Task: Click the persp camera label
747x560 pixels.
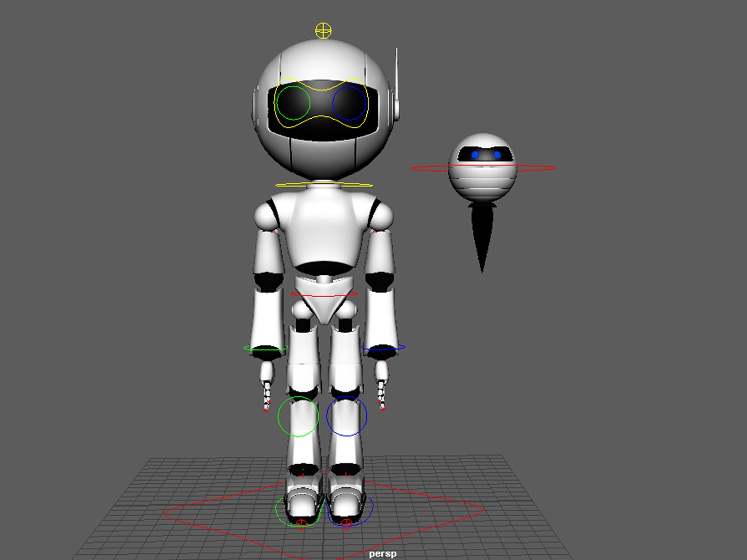Action: click(383, 554)
